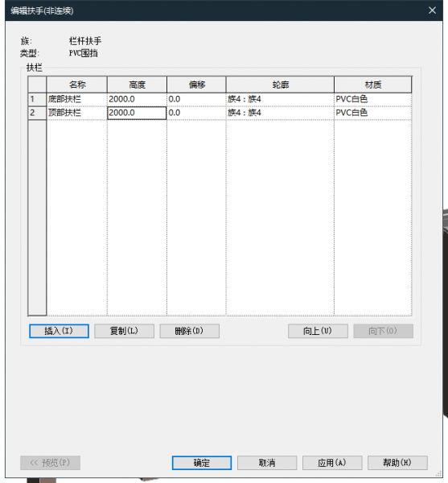Viewport: 448px width, 483px height.
Task: Click the 材质 column header
Action: click(373, 85)
